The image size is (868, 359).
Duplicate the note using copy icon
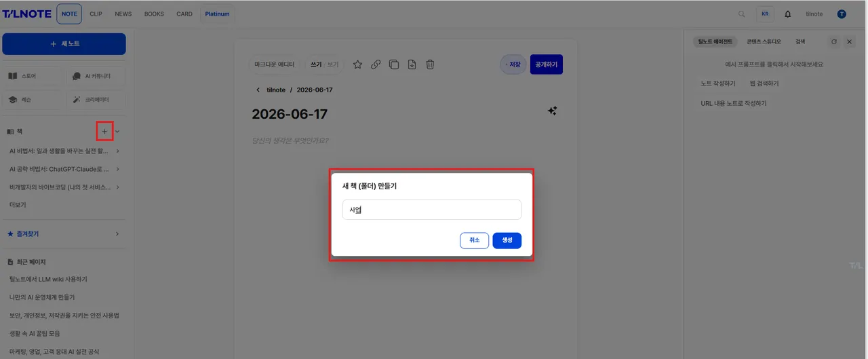(x=393, y=64)
